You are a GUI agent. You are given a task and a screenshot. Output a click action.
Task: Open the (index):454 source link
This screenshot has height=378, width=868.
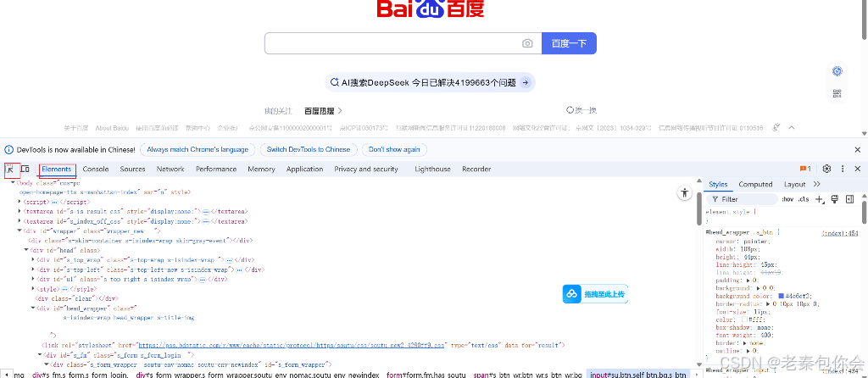(840, 234)
